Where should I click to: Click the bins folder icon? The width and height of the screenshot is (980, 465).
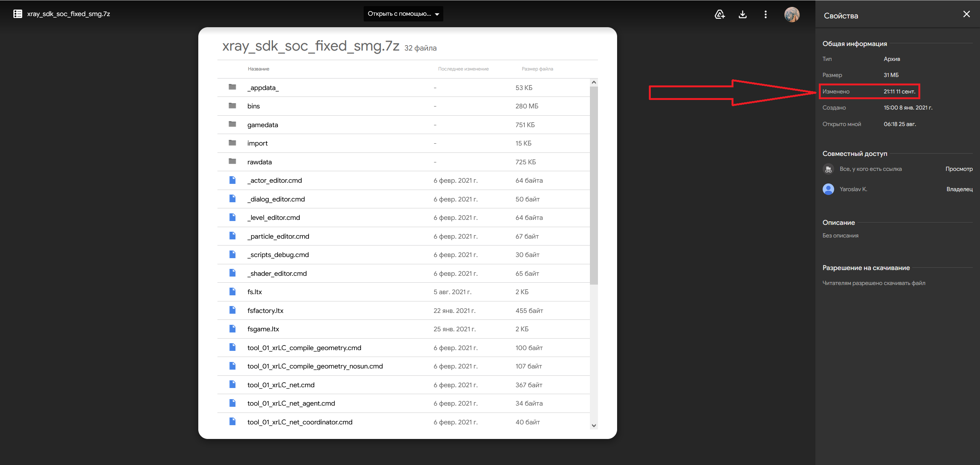232,105
